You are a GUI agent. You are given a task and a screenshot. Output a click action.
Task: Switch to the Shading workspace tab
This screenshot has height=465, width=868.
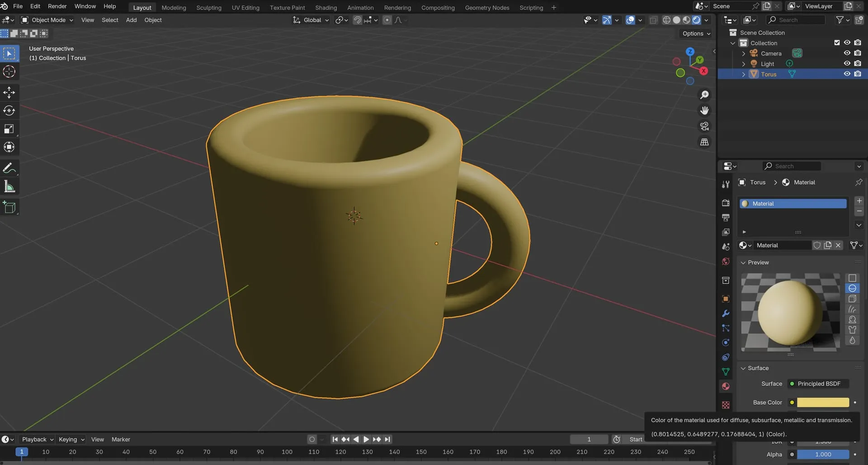[x=325, y=8]
